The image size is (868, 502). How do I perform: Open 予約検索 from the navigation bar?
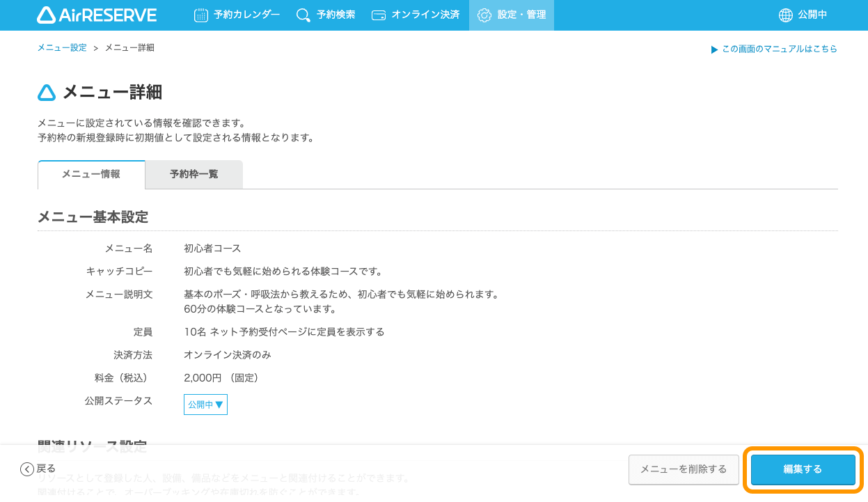(338, 14)
